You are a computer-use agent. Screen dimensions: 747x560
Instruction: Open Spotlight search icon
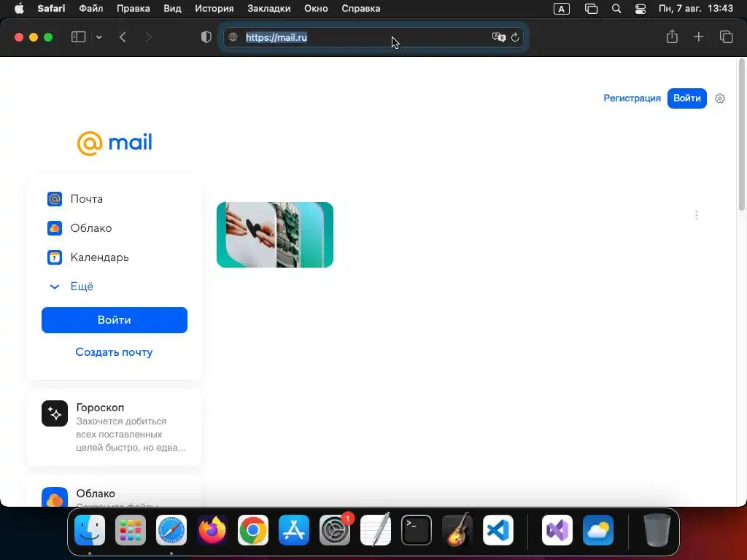tap(616, 9)
